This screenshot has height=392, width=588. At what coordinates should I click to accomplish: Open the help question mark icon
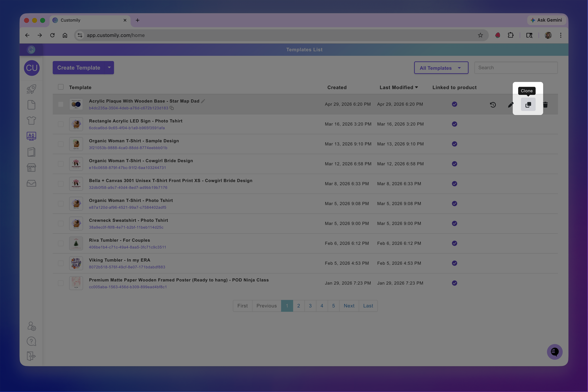(31, 341)
